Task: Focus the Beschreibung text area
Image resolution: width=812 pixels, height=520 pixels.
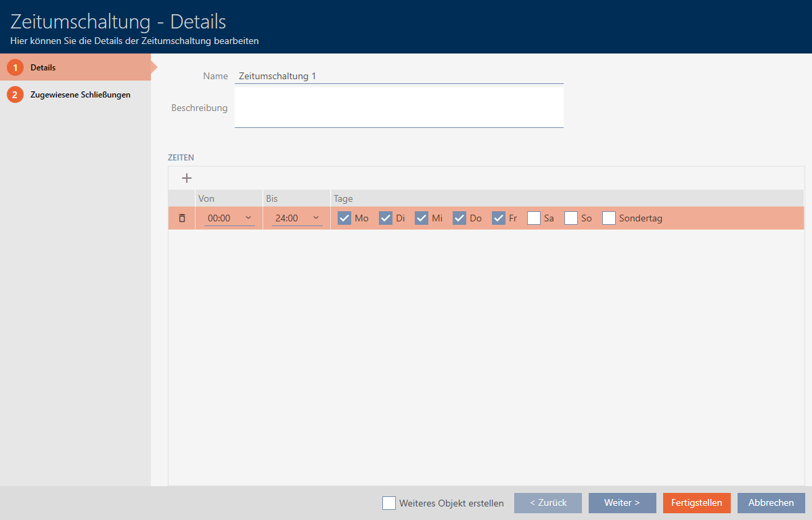Action: pos(399,107)
